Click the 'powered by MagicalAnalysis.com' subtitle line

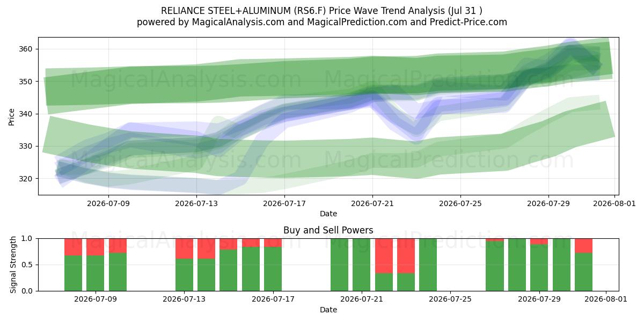pos(322,22)
